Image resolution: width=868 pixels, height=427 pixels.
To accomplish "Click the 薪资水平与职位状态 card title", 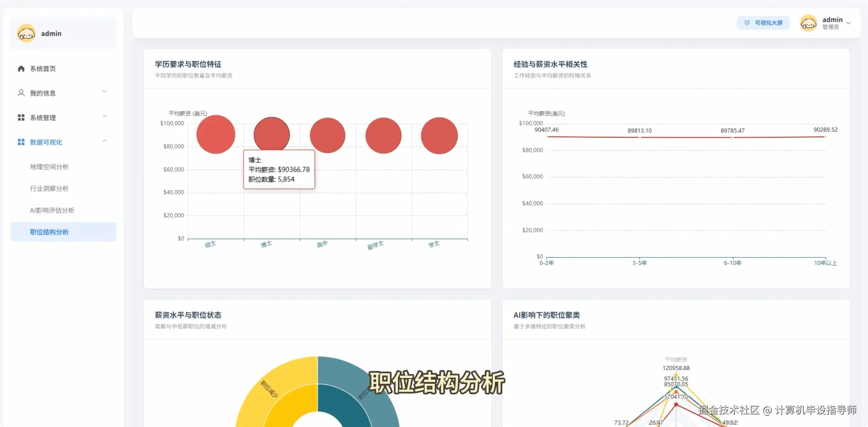I will 188,315.
